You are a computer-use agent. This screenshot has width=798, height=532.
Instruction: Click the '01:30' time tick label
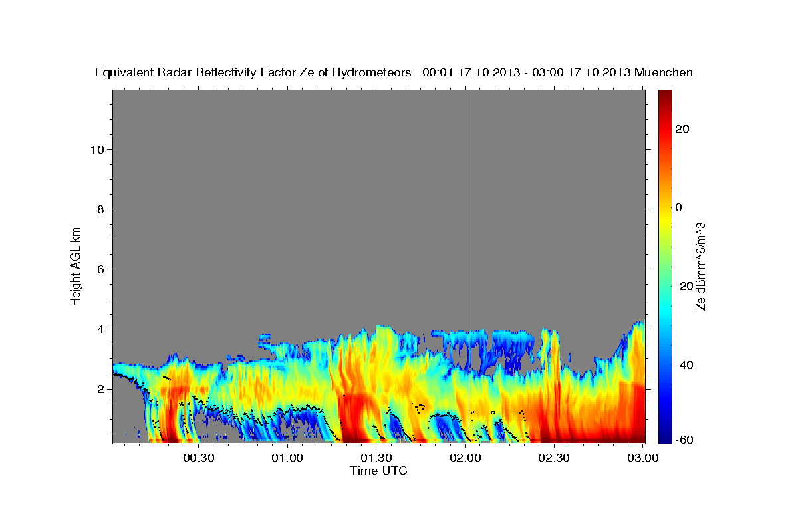(x=376, y=458)
